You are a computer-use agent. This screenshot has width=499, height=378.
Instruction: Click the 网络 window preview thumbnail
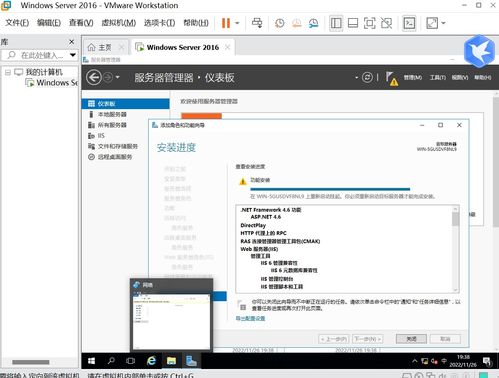(x=171, y=315)
